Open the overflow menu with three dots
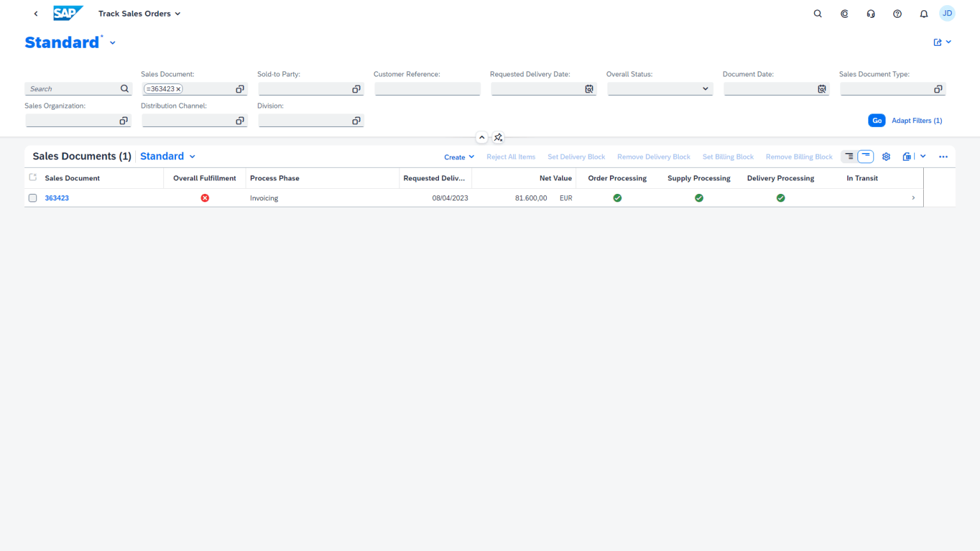Screen dimensions: 980x551 (x=943, y=156)
